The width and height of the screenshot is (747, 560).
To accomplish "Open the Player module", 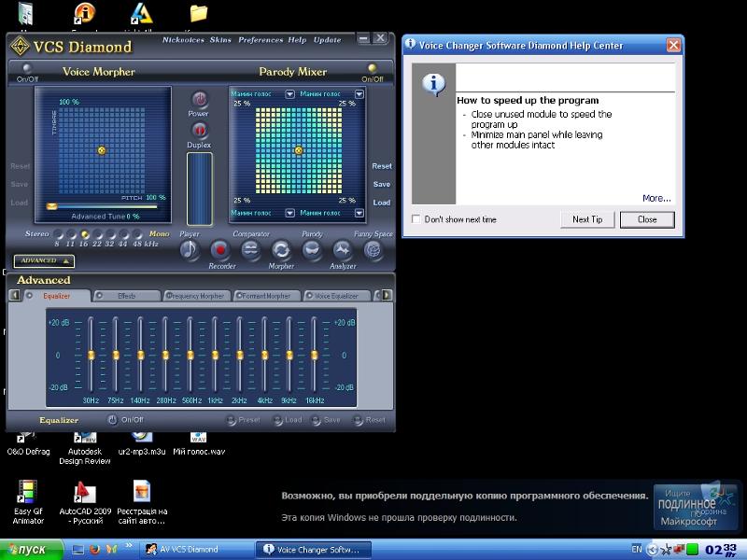I will coord(190,250).
